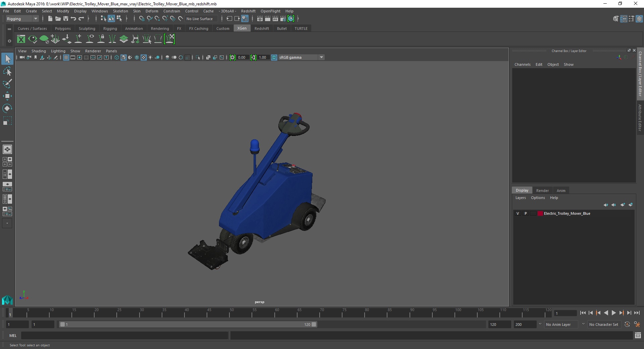This screenshot has width=644, height=349.
Task: Open the Attribute Editor side tab
Action: [640, 117]
